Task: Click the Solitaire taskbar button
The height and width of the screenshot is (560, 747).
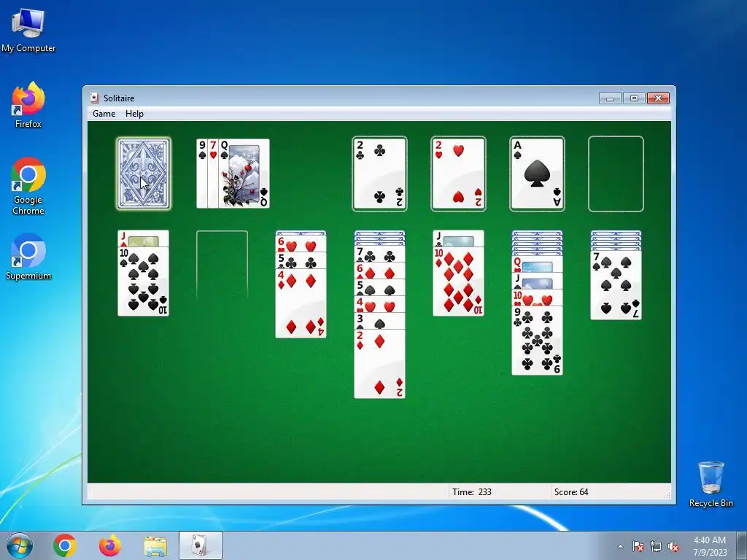Action: coord(201,545)
